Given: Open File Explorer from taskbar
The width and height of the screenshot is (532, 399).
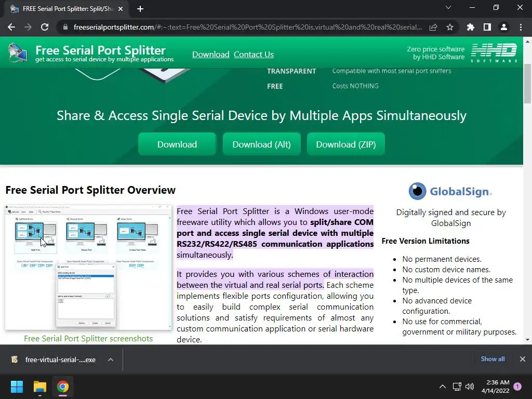Looking at the screenshot, I should tap(39, 387).
